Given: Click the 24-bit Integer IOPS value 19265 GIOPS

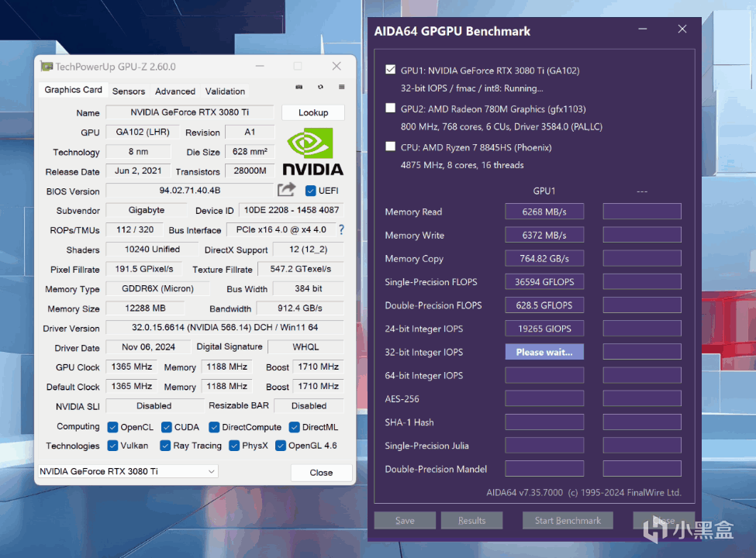Looking at the screenshot, I should coord(544,329).
